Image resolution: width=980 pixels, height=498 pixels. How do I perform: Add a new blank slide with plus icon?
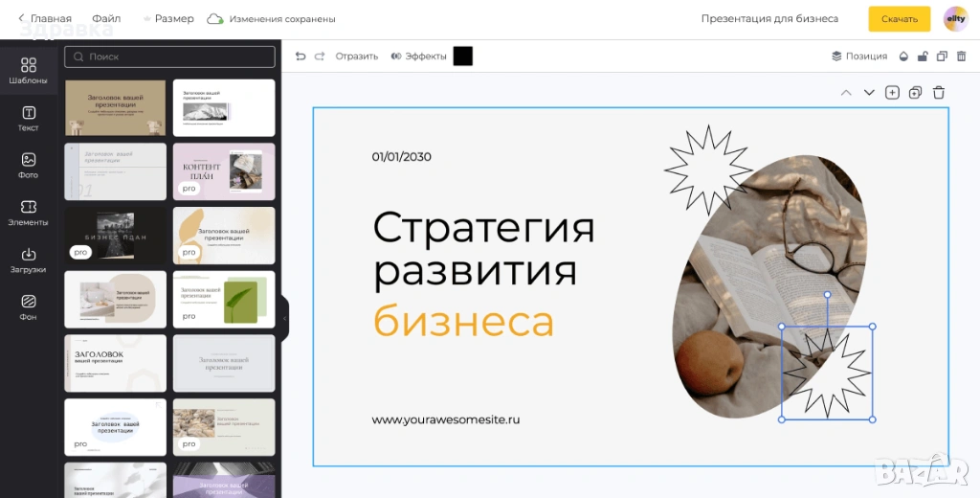point(892,93)
